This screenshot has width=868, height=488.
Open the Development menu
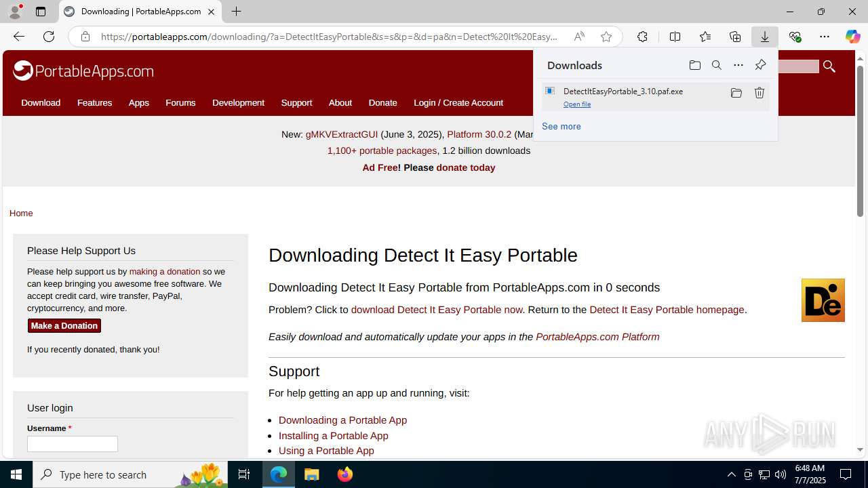coord(238,103)
